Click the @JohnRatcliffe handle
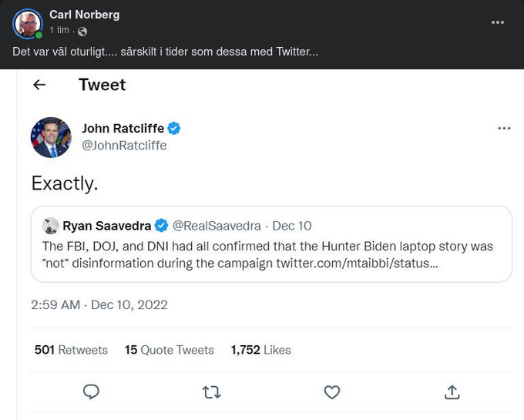Viewport: 524px width, 420px height. tap(124, 145)
